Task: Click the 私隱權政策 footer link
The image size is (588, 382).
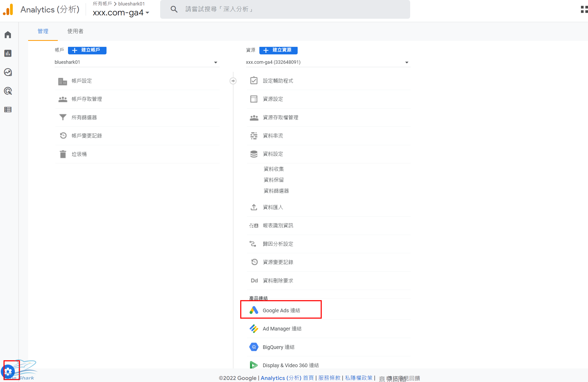Action: [x=359, y=378]
